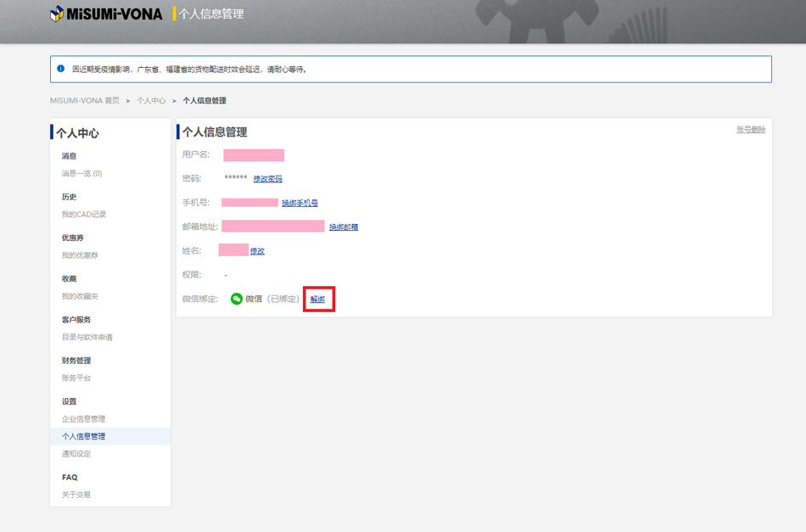Screen dimensions: 806x532
Task: Open 我的CAD记录 in the sidebar
Action: click(x=84, y=215)
